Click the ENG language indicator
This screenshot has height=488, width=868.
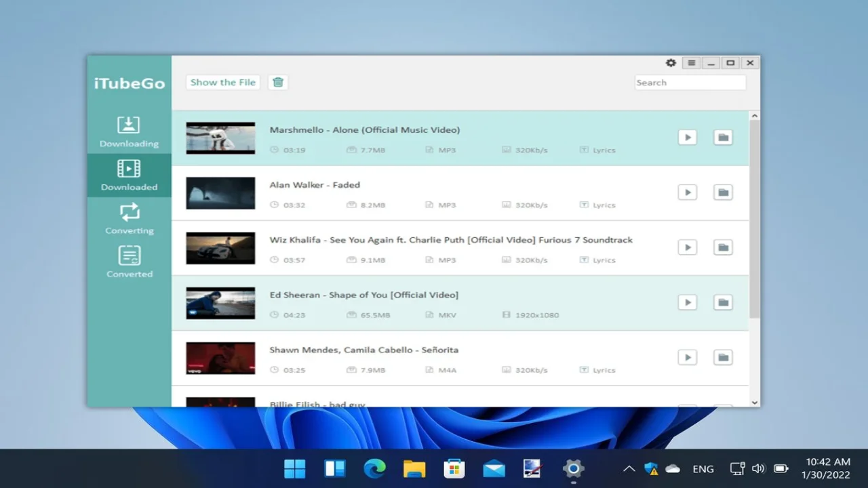tap(703, 468)
